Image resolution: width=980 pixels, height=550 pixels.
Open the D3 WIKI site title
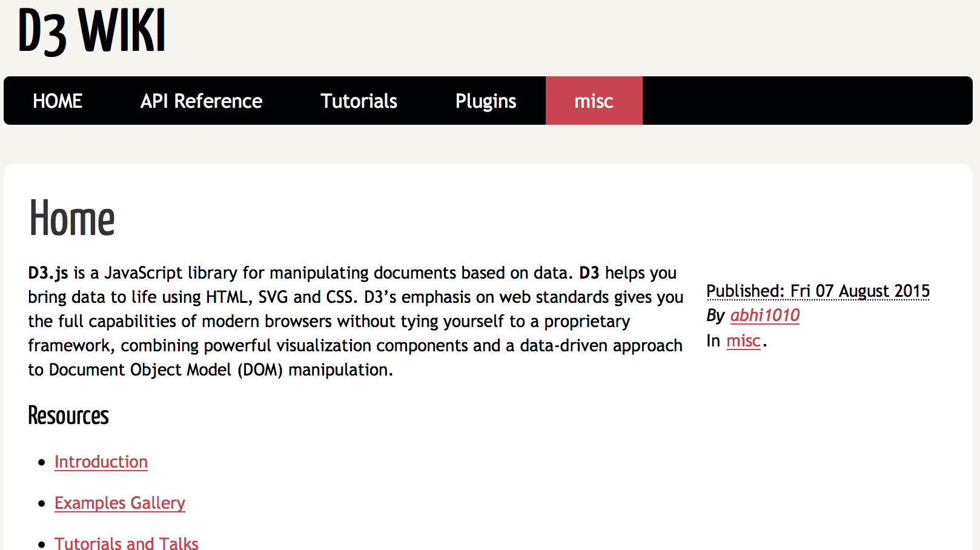91,31
